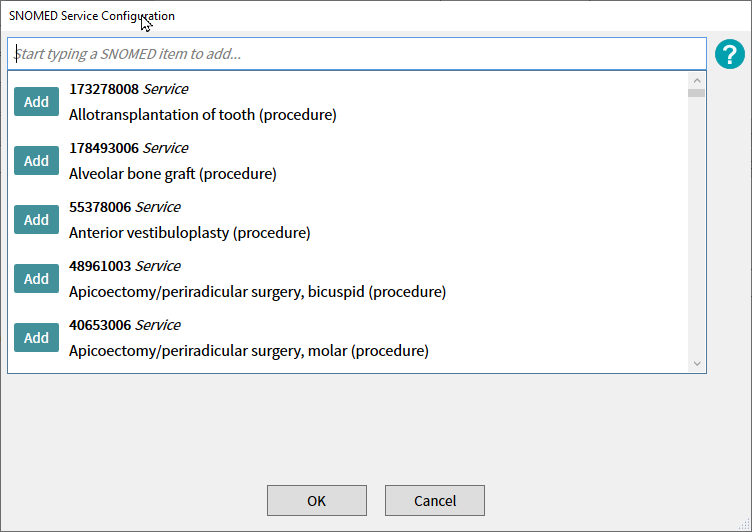Add Anterior vestibuloplasty procedure
The height and width of the screenshot is (532, 752).
[36, 220]
